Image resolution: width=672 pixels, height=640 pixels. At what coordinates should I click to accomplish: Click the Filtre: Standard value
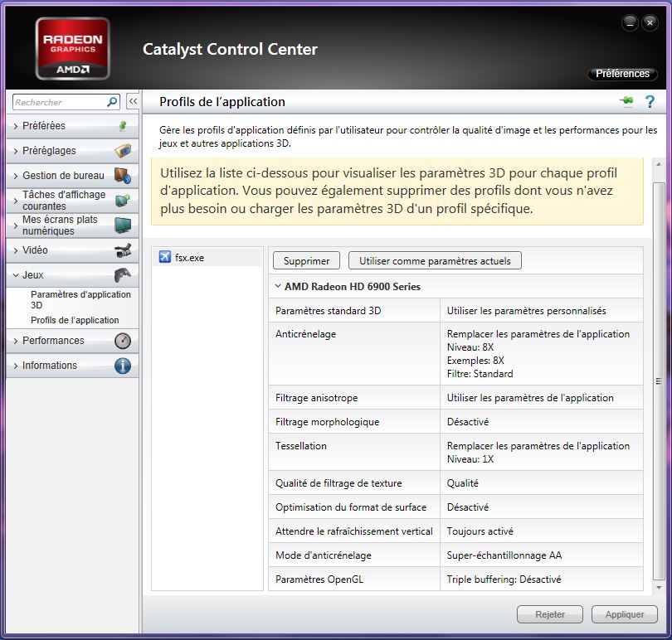pos(480,374)
